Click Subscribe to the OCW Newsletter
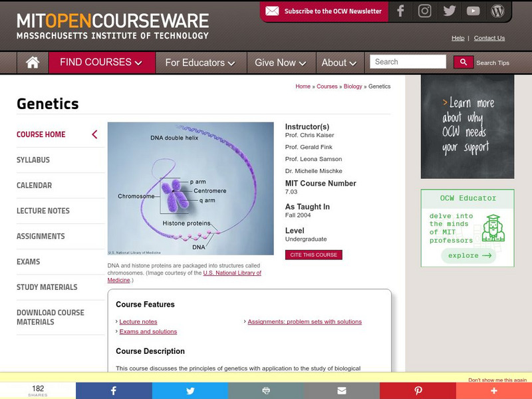Screen dimensions: 532x399 tap(333, 11)
